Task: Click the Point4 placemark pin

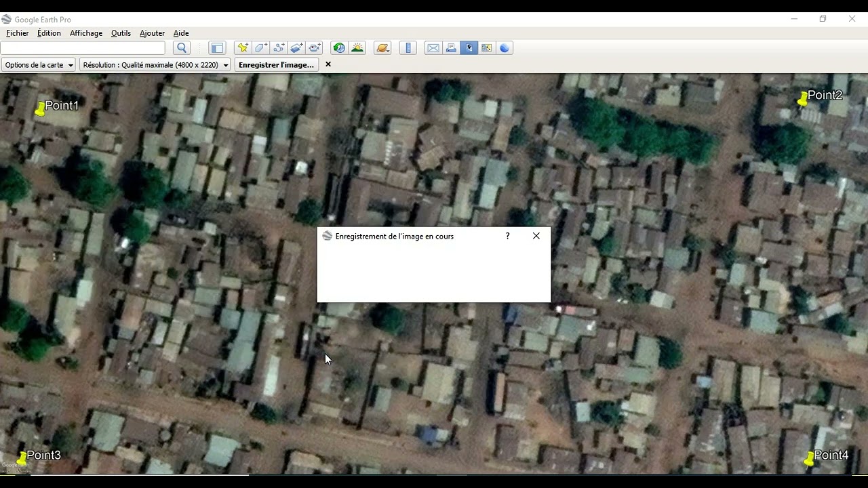Action: pos(808,459)
